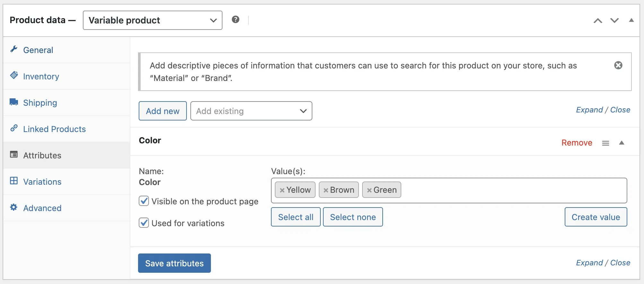Click the Color attribute header title
The image size is (644, 284).
coord(150,140)
